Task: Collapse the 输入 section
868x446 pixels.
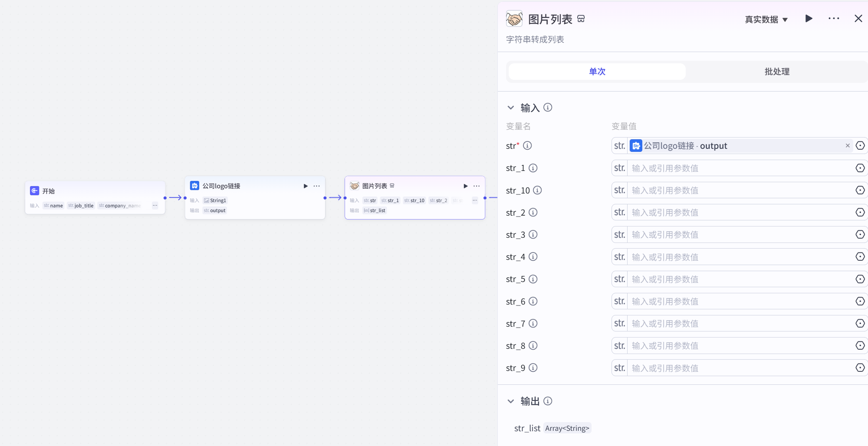Action: coord(511,108)
